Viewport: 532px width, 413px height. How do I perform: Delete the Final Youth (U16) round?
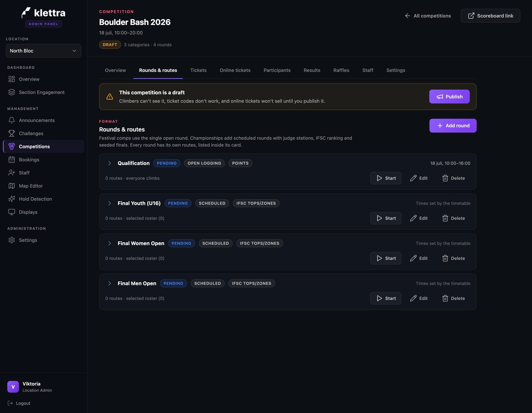pyautogui.click(x=454, y=218)
